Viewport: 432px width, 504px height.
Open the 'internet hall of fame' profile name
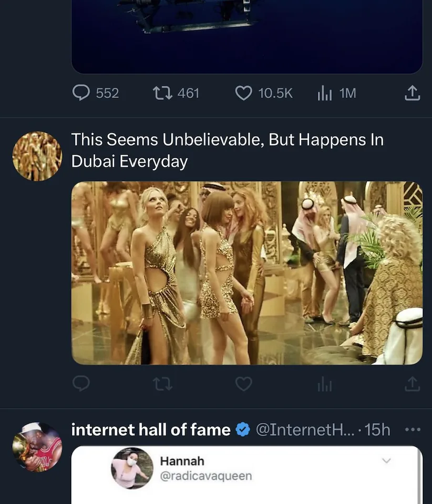point(151,430)
